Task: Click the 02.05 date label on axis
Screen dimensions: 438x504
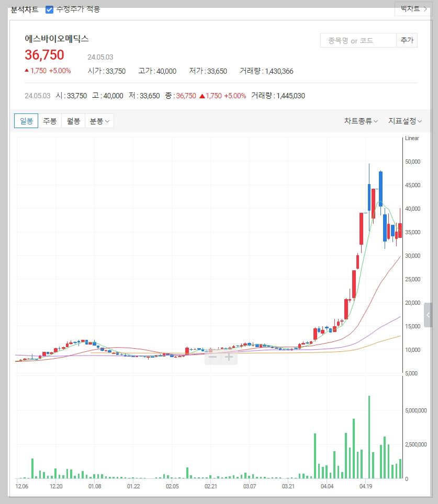Action: point(172,486)
